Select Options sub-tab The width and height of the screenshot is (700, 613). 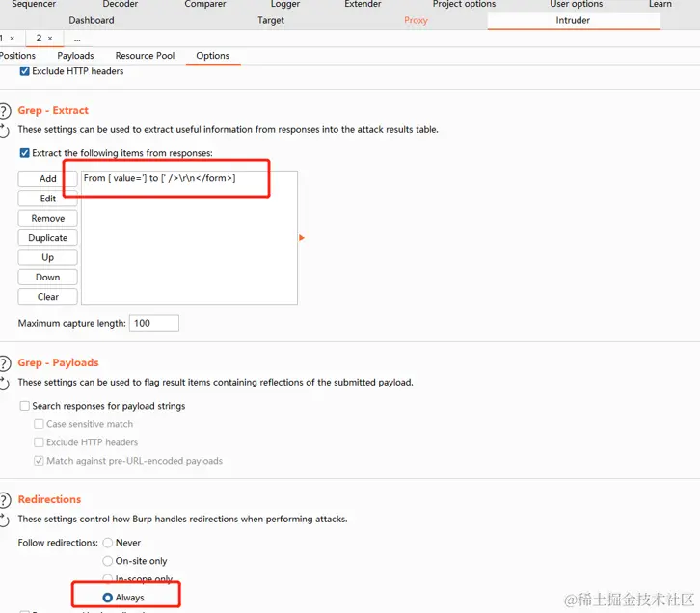click(x=212, y=56)
